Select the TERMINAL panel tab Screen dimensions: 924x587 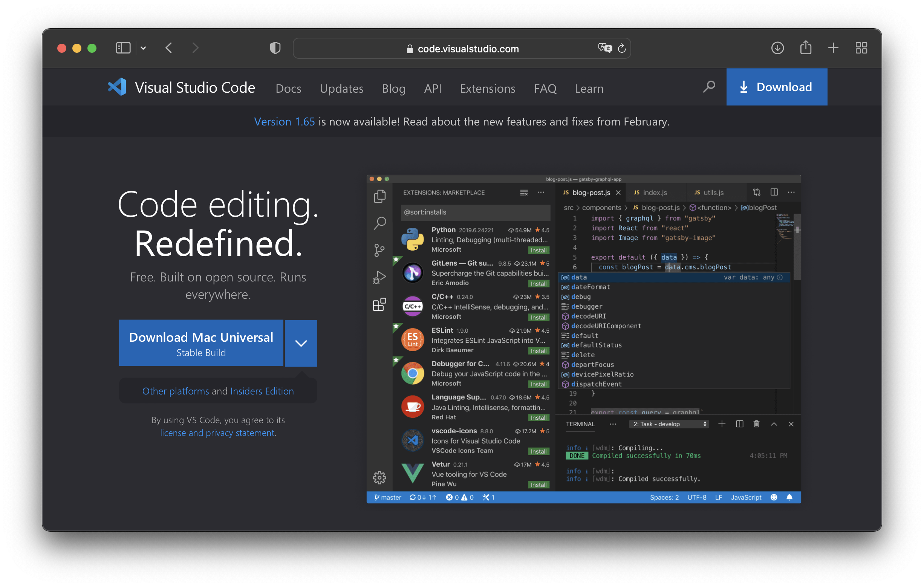(x=580, y=424)
